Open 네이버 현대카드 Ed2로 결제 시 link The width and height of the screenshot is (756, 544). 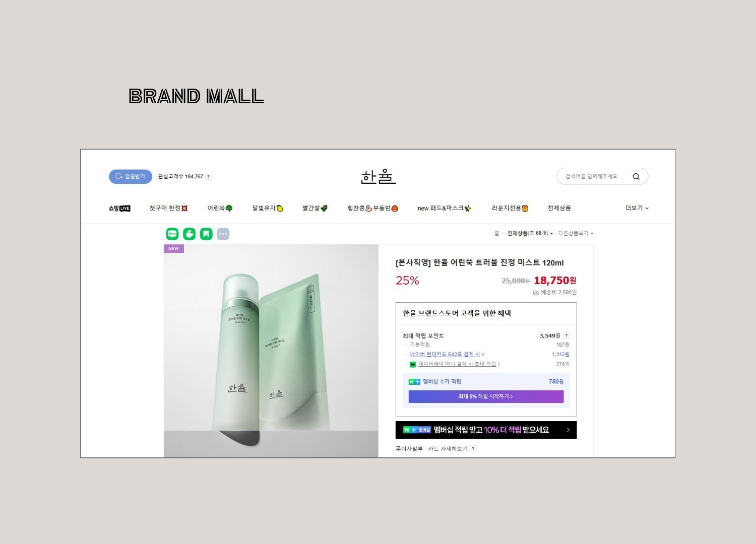[x=447, y=355]
